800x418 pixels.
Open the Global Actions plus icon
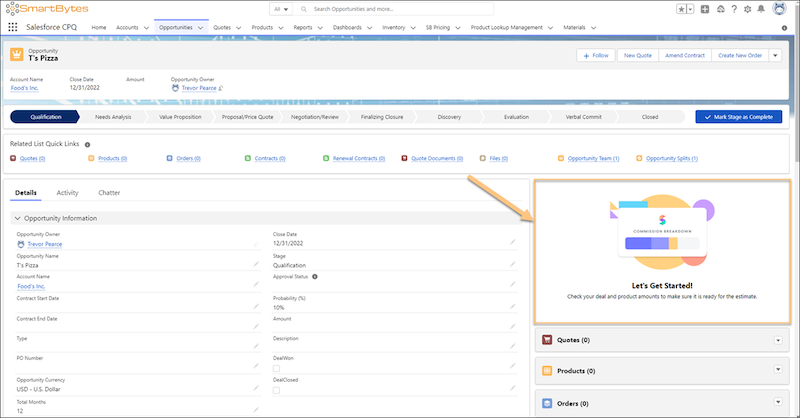(x=705, y=9)
